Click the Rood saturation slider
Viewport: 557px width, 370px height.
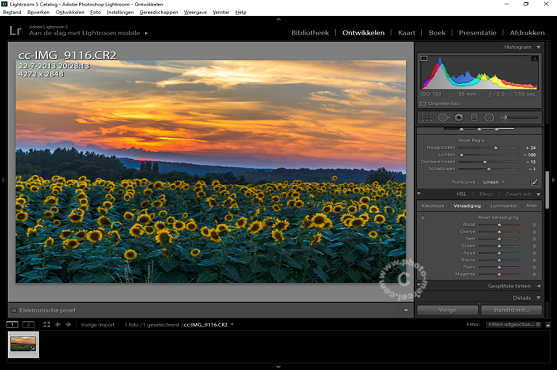pyautogui.click(x=499, y=225)
